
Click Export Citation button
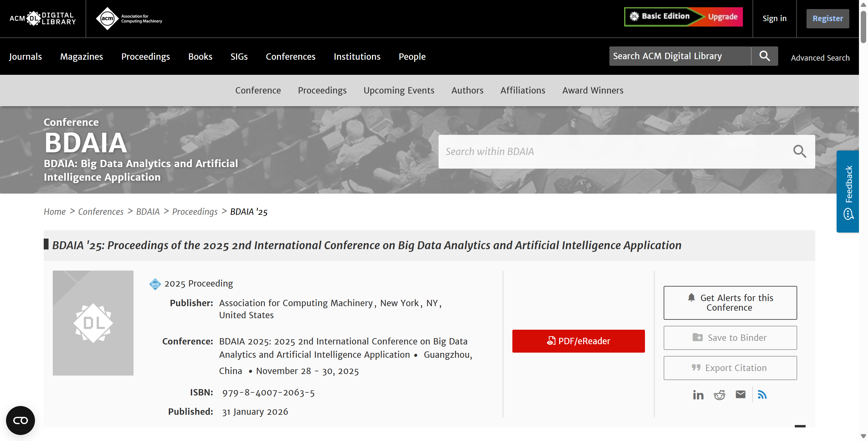click(730, 368)
